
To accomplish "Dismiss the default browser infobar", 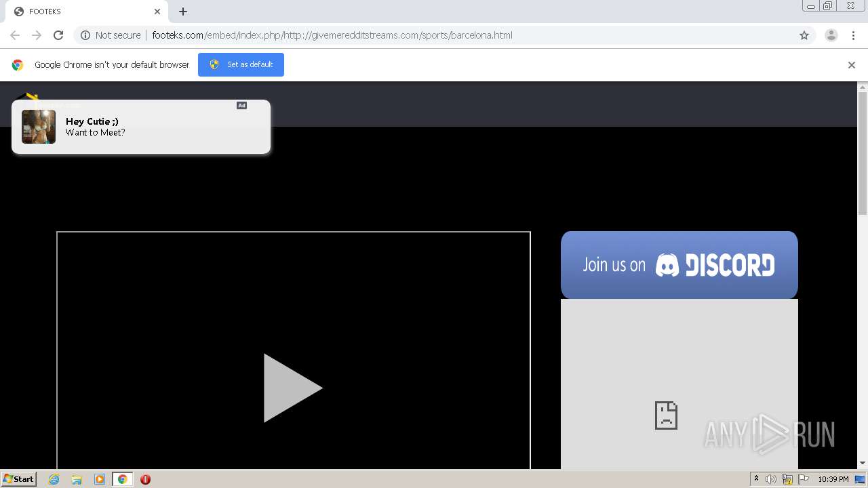I will (x=852, y=65).
